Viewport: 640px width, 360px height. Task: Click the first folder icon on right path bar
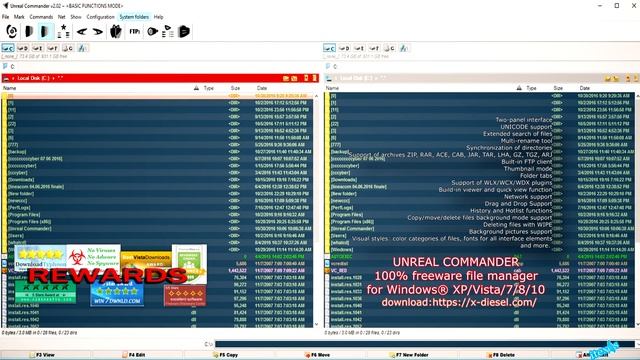tap(608, 78)
